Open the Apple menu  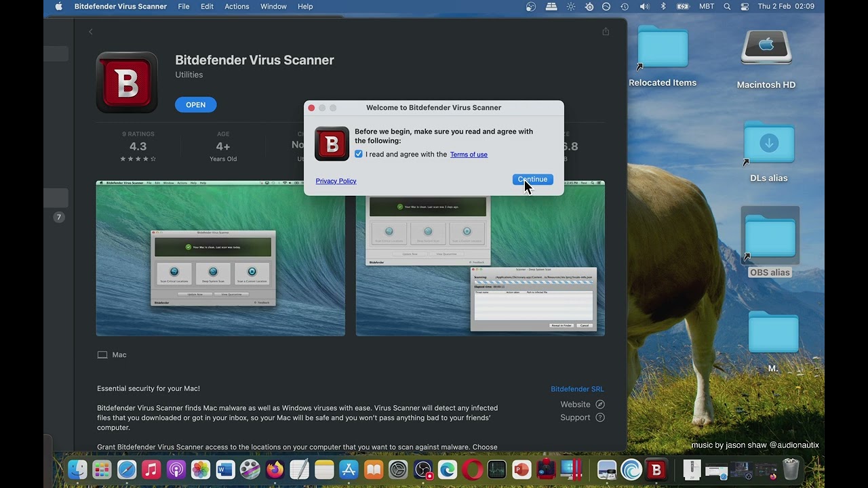click(58, 7)
